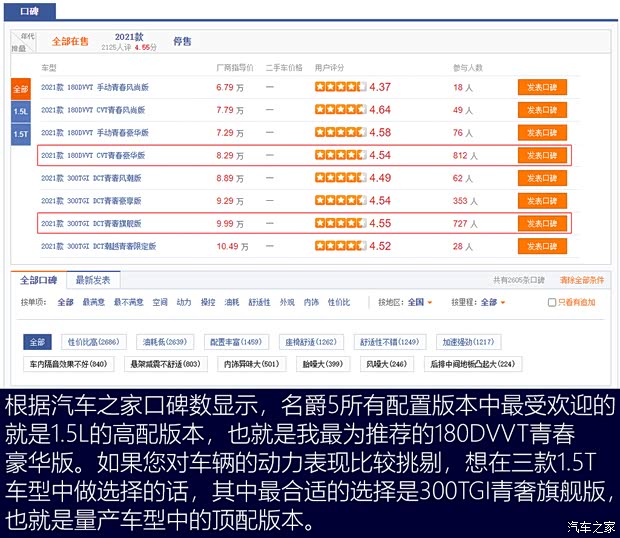
Task: Open the 口碑 tab
Action: (x=30, y=11)
